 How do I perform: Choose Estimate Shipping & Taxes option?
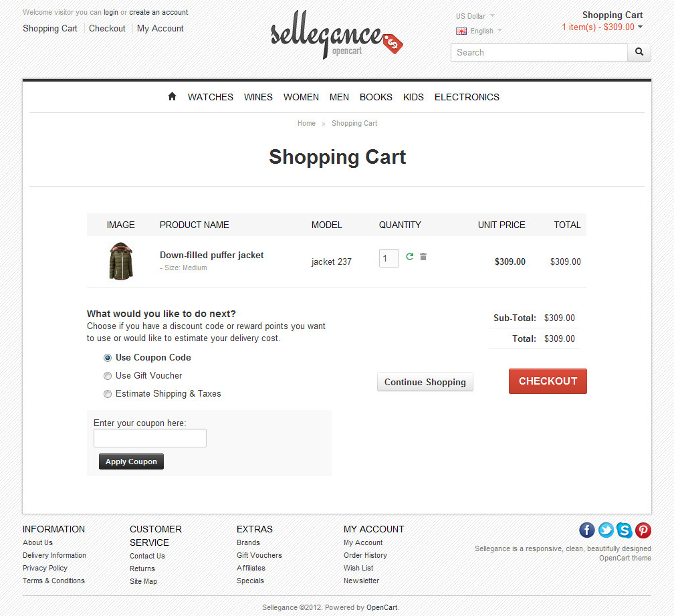pyautogui.click(x=108, y=394)
